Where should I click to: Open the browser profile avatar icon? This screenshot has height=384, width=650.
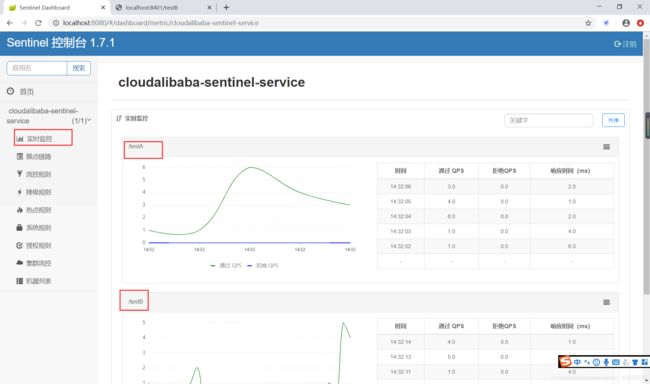point(626,23)
